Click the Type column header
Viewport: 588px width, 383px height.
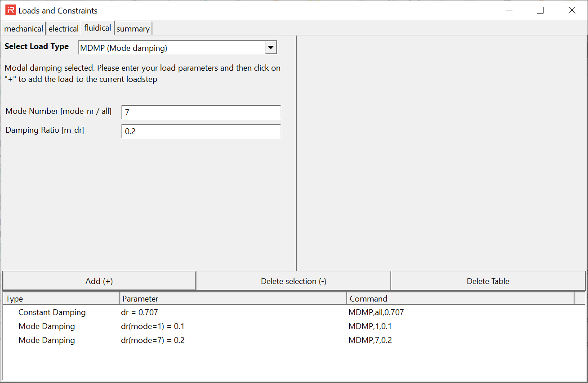[61, 298]
